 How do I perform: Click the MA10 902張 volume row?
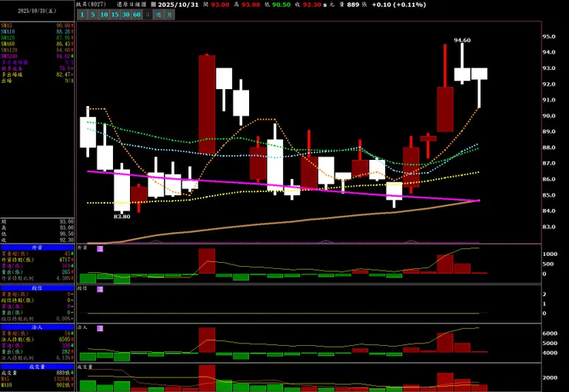(38, 385)
